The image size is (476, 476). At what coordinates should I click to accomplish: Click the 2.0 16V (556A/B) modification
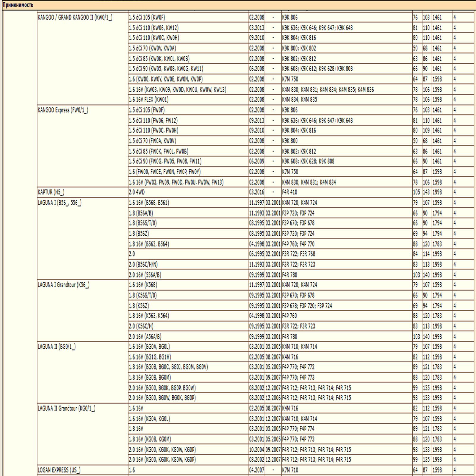(145, 275)
